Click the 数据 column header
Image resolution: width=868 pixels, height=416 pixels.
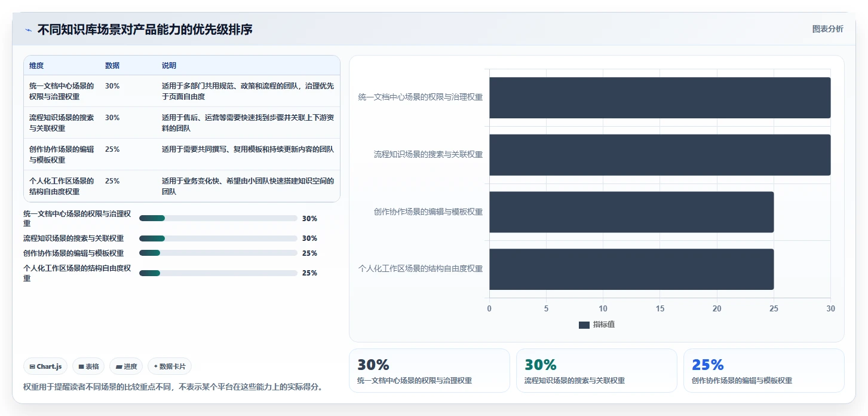(x=112, y=65)
